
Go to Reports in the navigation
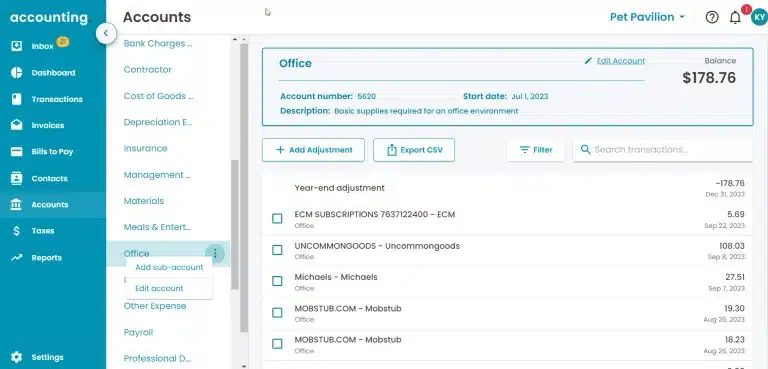coord(47,257)
